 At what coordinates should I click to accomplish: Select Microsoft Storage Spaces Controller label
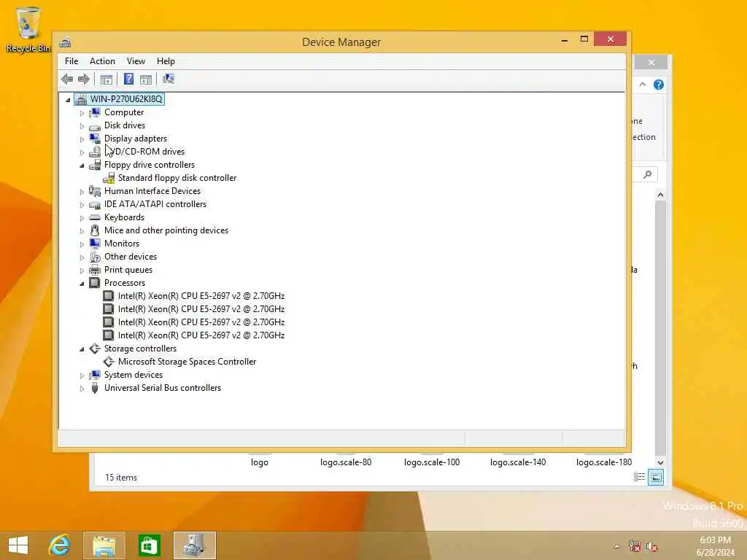click(x=187, y=362)
